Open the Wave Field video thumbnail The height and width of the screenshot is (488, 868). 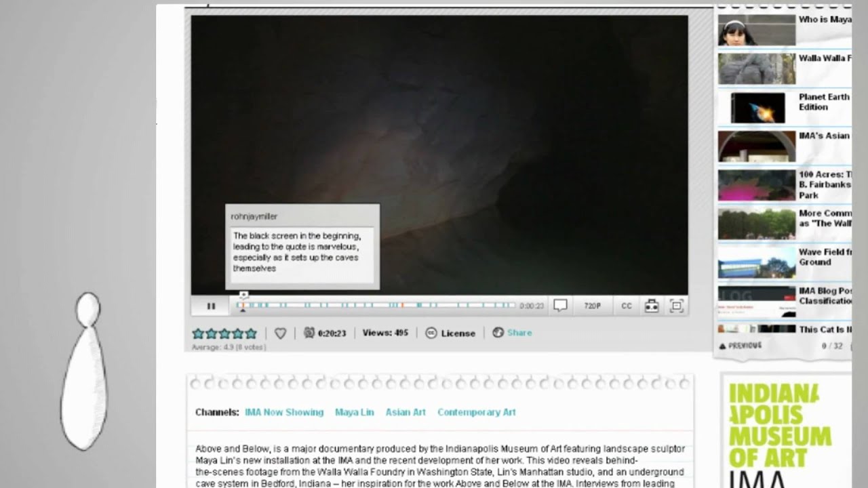pyautogui.click(x=756, y=263)
